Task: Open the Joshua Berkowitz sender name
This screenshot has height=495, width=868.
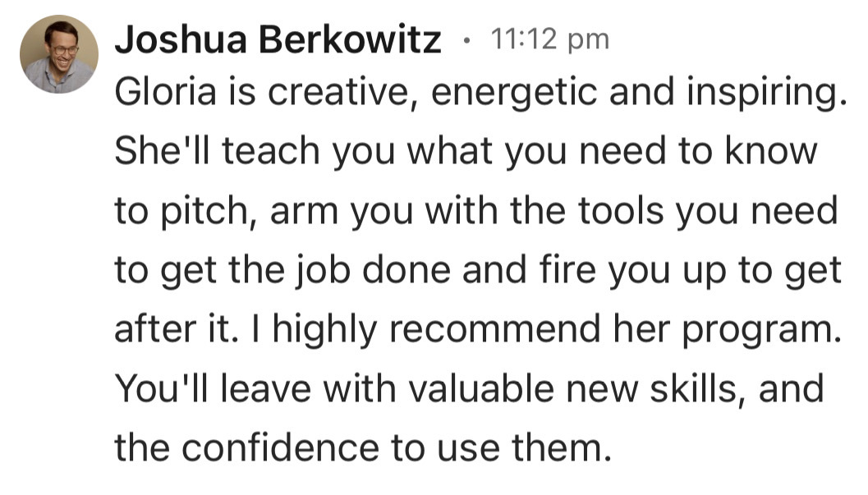Action: 278,39
